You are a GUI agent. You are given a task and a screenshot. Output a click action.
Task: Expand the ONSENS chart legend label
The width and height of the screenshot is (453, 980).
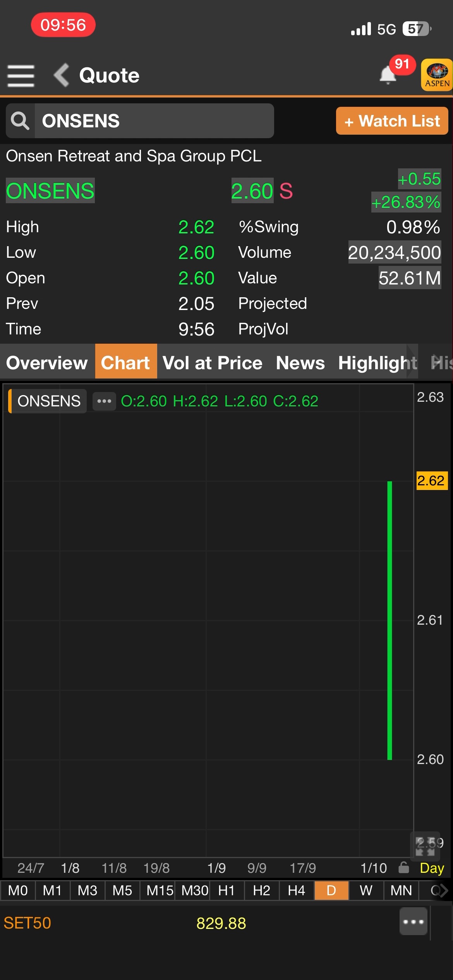coord(48,401)
